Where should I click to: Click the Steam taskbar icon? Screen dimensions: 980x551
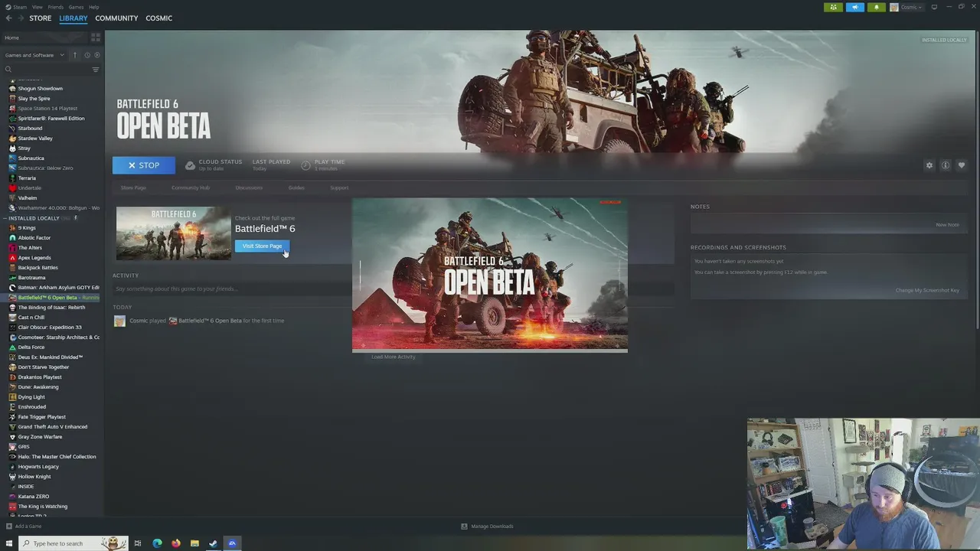pos(213,543)
